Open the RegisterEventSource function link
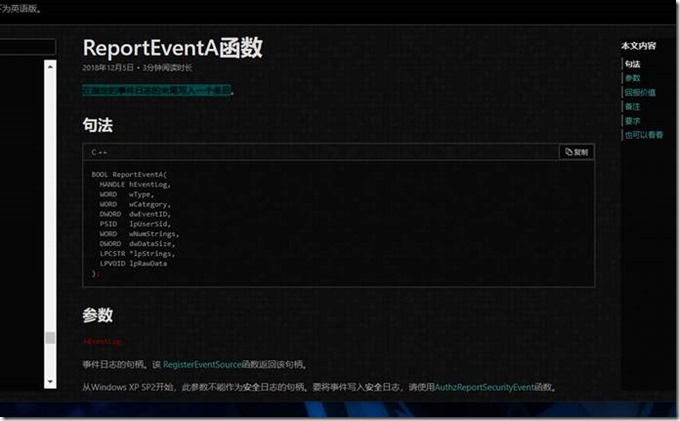The width and height of the screenshot is (680, 421). [202, 365]
